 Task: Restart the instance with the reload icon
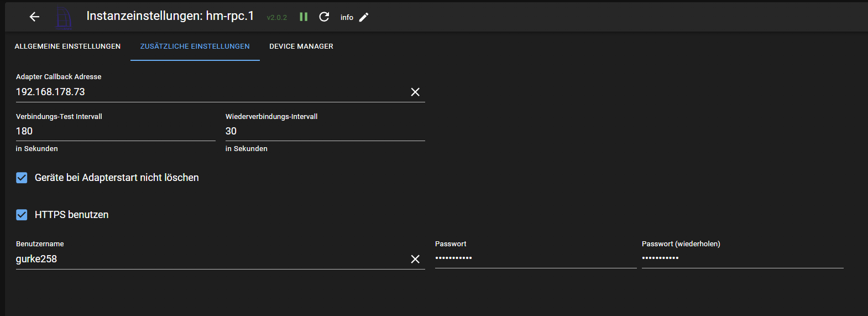pyautogui.click(x=324, y=17)
